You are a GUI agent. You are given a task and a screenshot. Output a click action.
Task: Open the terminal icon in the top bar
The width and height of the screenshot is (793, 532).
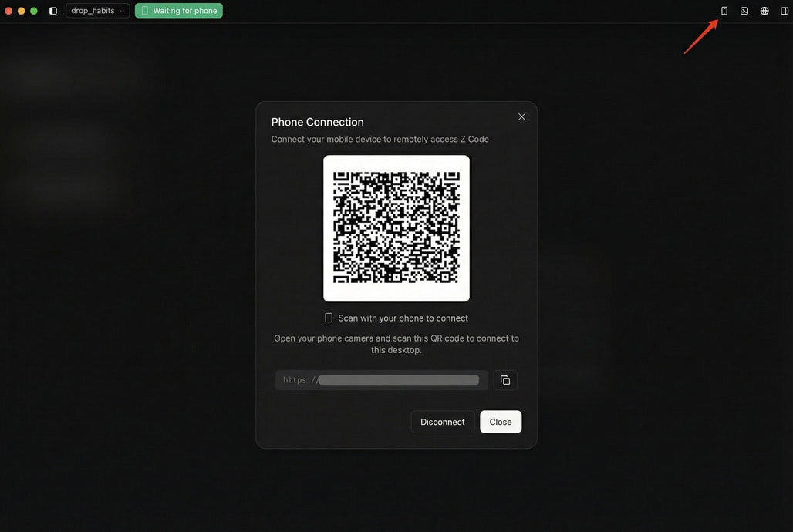click(744, 11)
